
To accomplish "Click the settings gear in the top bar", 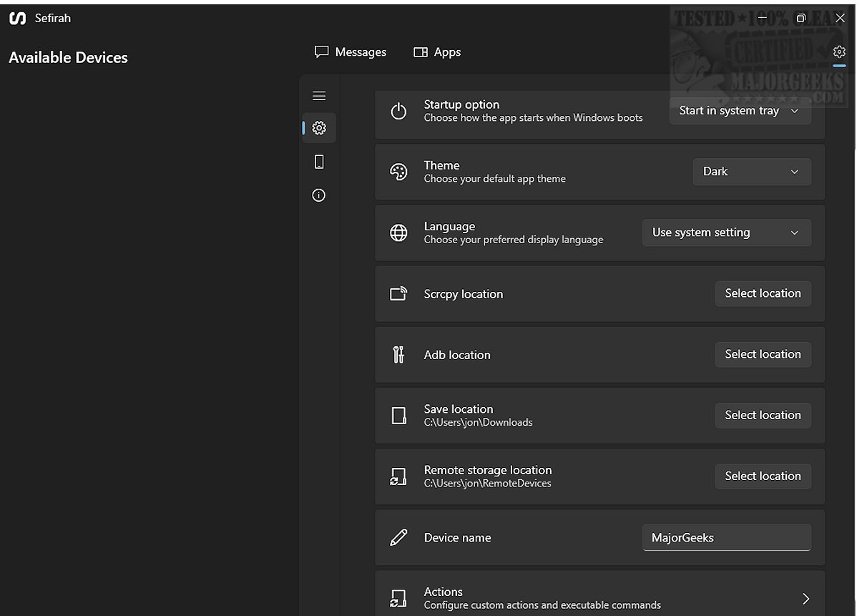I will [839, 52].
